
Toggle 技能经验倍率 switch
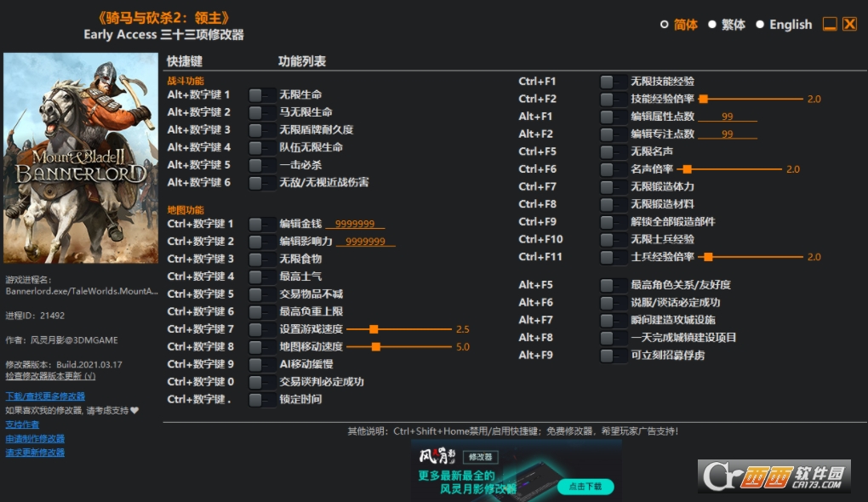[x=614, y=100]
